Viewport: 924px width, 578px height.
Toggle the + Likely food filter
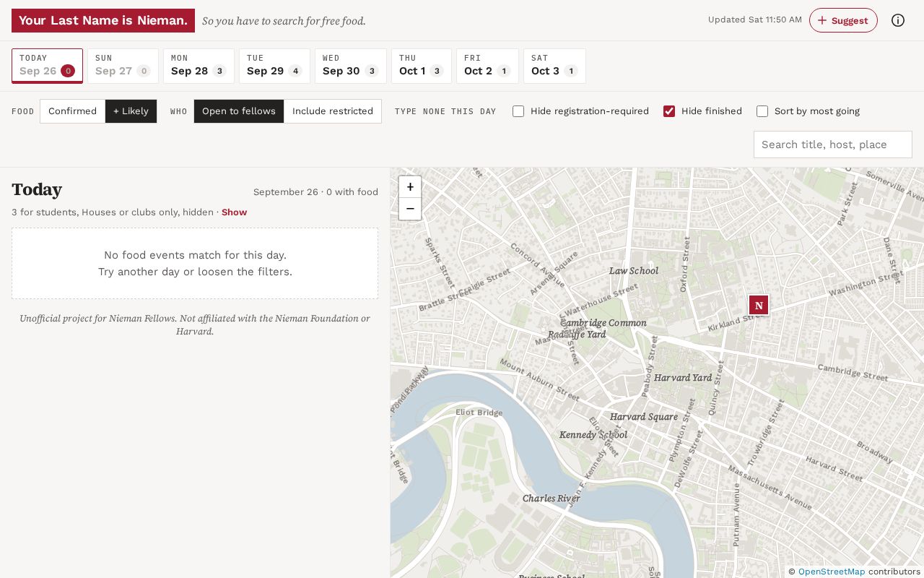131,111
